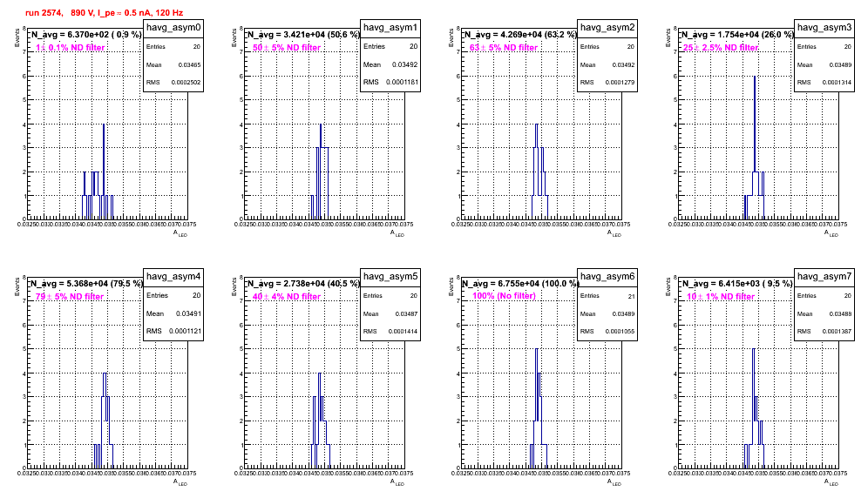Select the havg_asym0 stats box title
Viewport: 868px width, 498px height.
pos(173,28)
